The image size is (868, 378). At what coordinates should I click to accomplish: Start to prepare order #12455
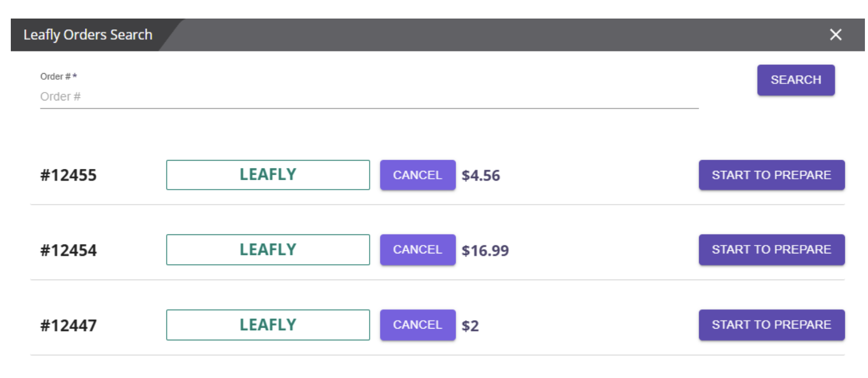tap(771, 175)
